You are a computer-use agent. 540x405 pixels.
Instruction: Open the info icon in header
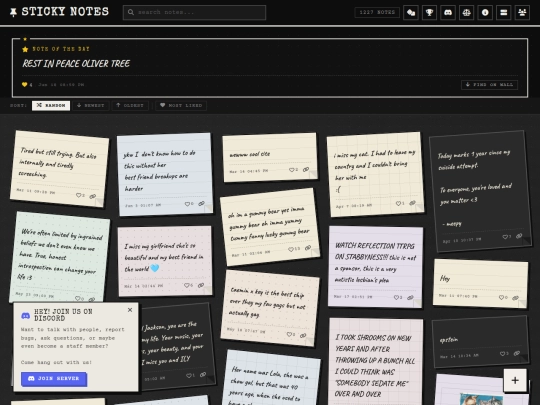pos(485,12)
